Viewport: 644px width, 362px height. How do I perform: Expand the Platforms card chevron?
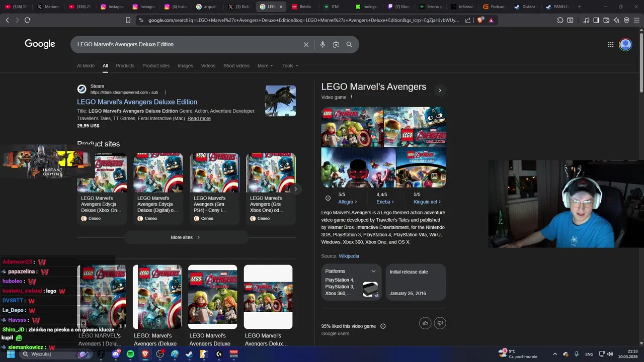click(x=373, y=271)
